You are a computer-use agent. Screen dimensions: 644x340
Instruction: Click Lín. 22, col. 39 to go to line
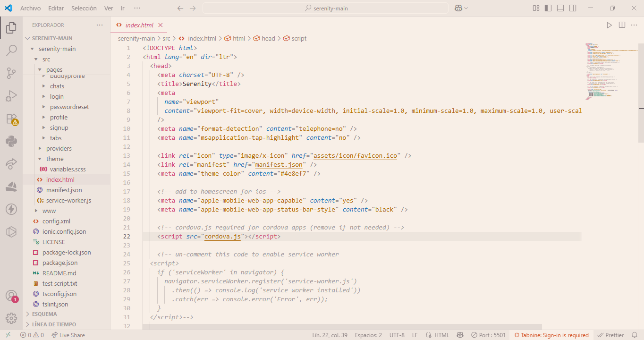click(330, 335)
